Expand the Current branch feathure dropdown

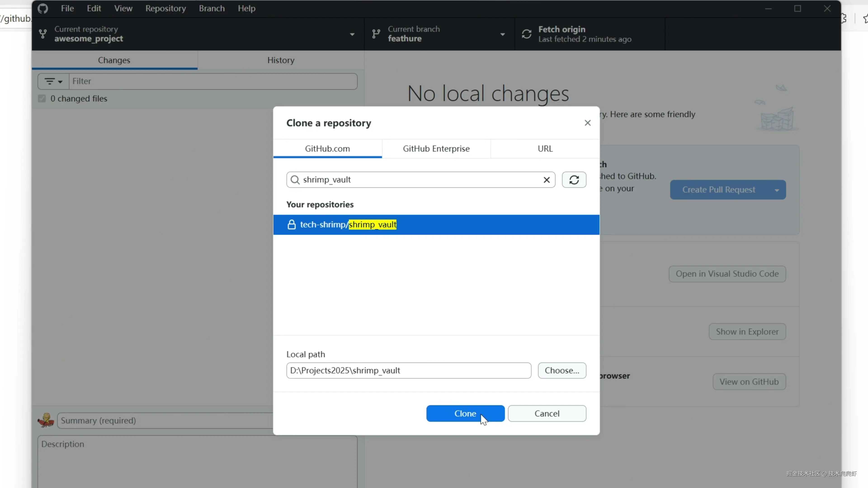[x=502, y=34]
